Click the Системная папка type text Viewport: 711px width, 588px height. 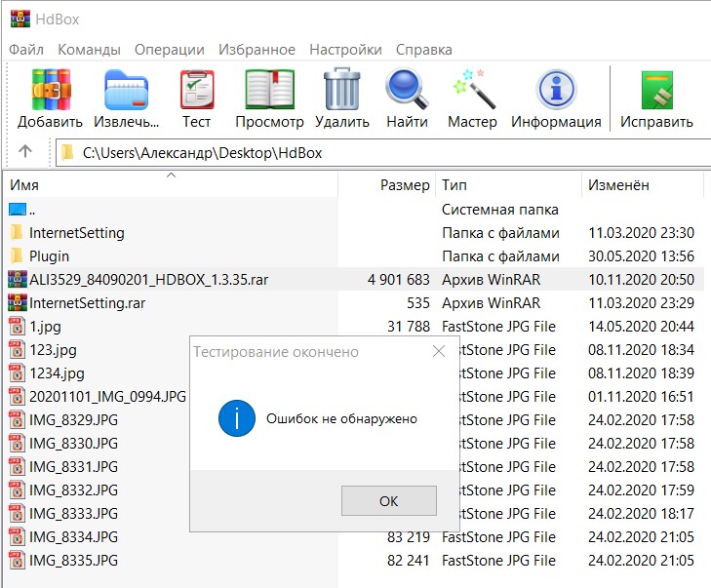(500, 209)
